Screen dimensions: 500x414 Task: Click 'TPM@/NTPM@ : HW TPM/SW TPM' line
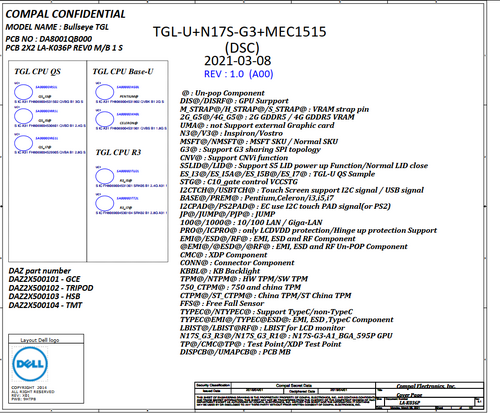click(244, 279)
